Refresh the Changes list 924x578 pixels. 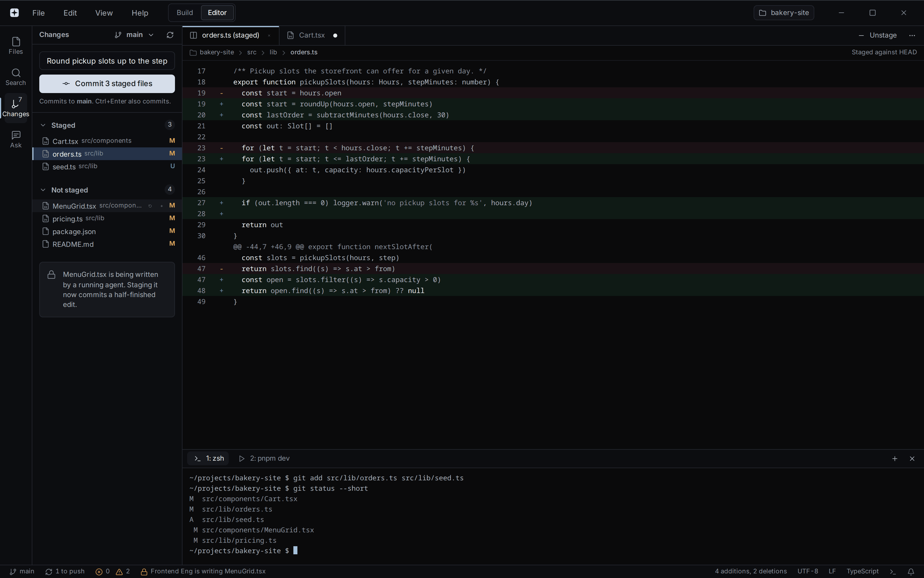[x=170, y=35]
